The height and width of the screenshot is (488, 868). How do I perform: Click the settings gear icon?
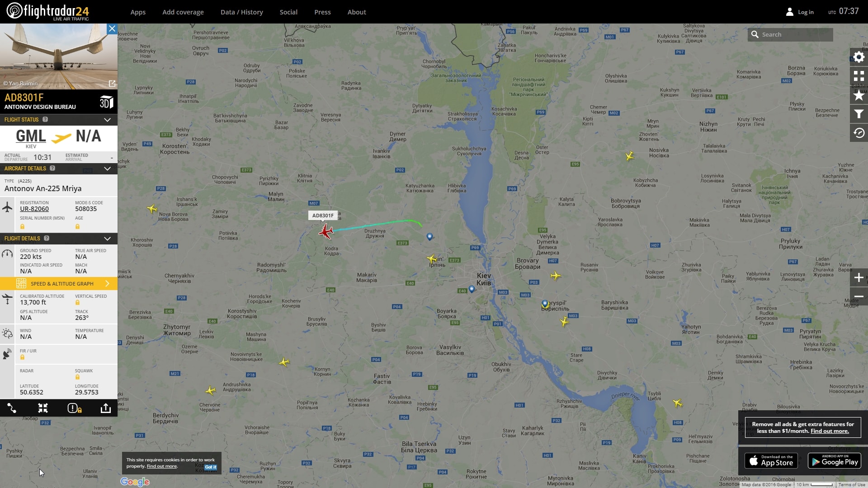pos(859,57)
